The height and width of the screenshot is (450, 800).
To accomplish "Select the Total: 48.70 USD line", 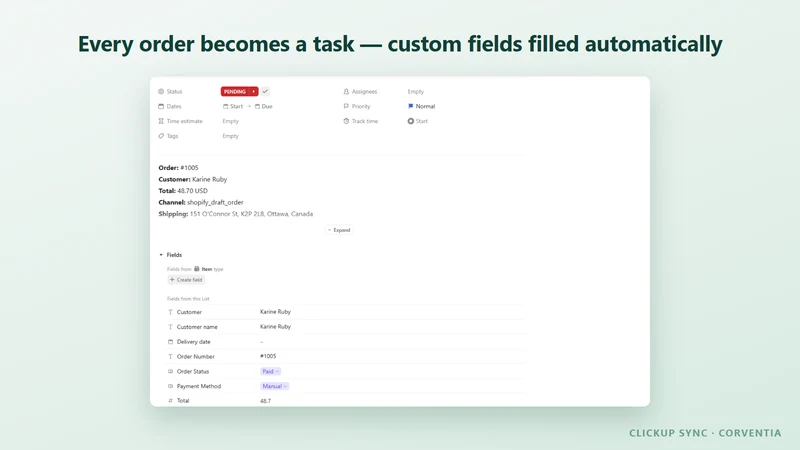I will (183, 190).
